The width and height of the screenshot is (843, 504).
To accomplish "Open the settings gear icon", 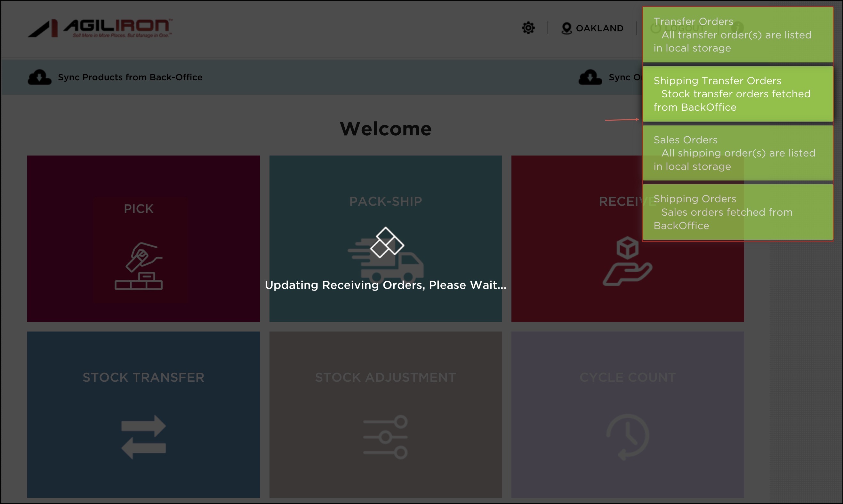I will tap(528, 28).
